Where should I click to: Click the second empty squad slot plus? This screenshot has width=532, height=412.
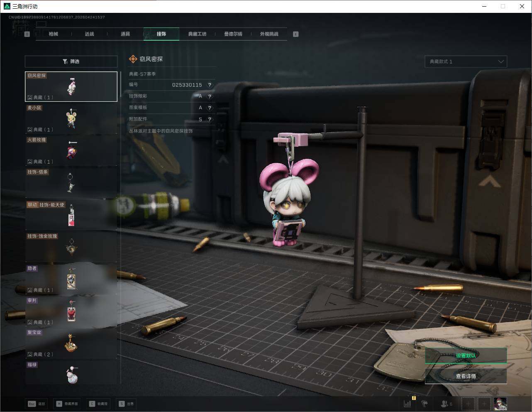click(x=484, y=404)
